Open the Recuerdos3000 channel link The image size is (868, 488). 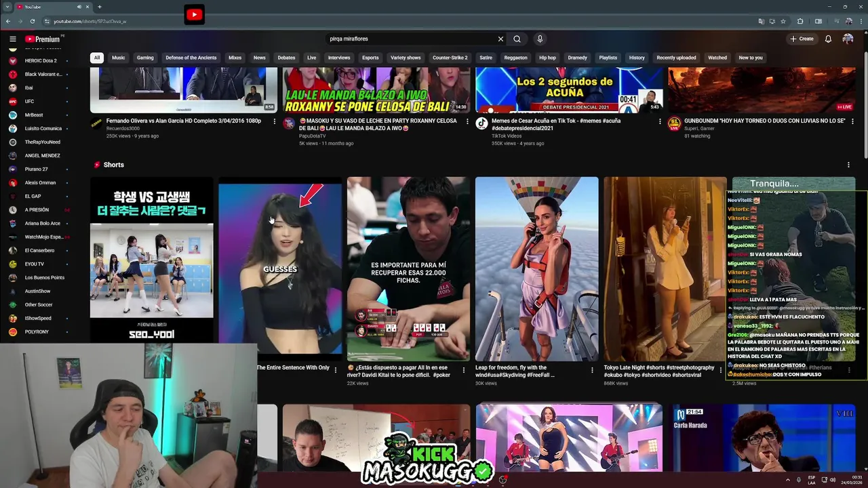tap(123, 128)
